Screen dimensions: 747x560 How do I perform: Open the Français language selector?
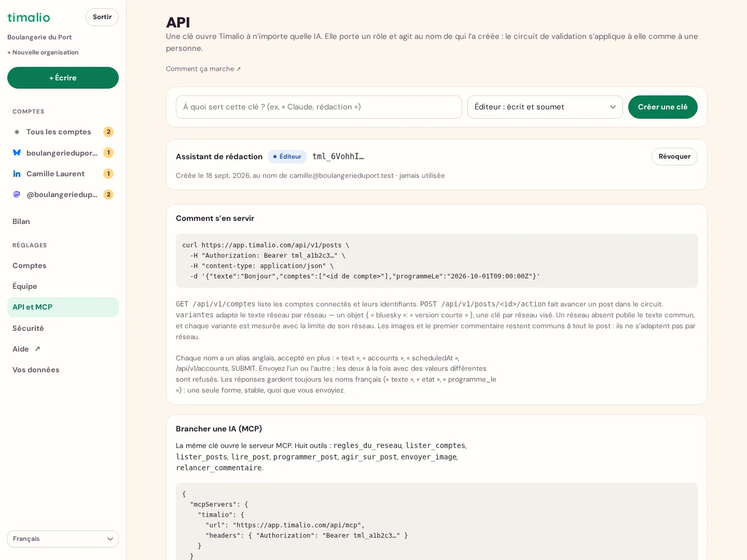click(63, 539)
